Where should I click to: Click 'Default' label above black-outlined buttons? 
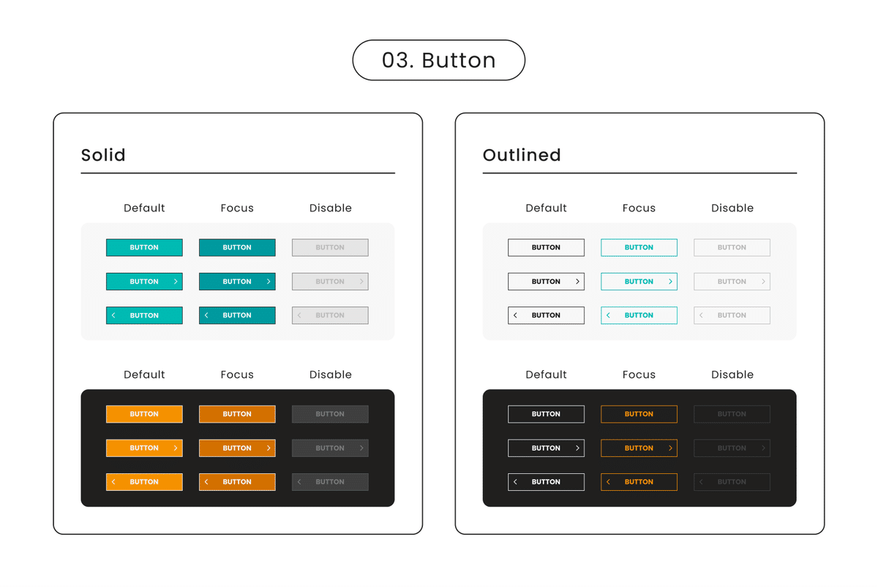(546, 208)
